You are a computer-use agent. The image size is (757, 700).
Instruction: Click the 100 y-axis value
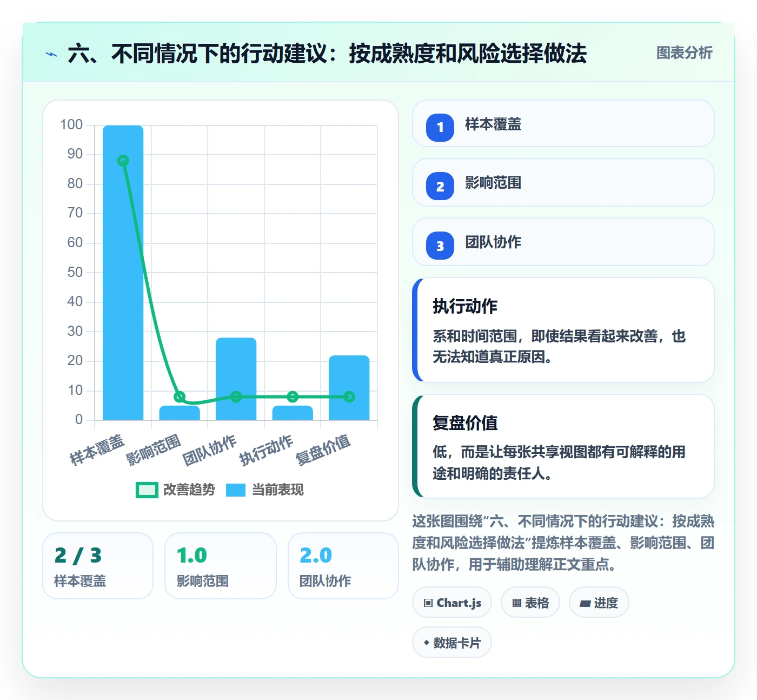coord(71,125)
